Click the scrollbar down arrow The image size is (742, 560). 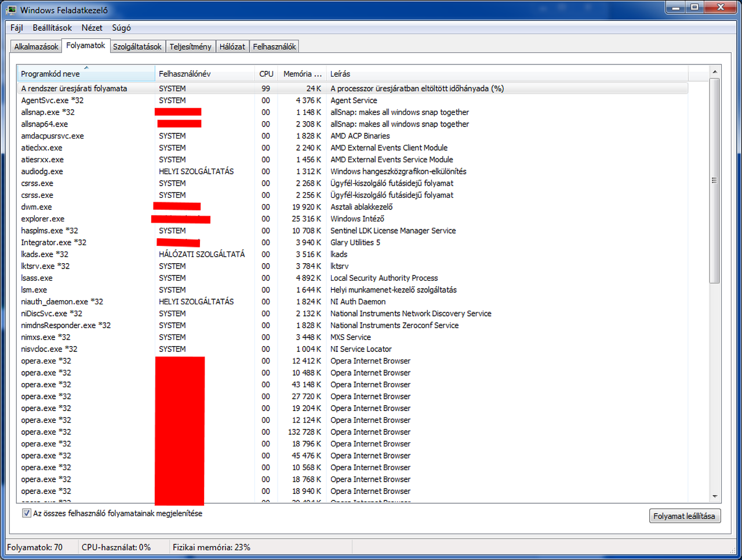pyautogui.click(x=715, y=496)
